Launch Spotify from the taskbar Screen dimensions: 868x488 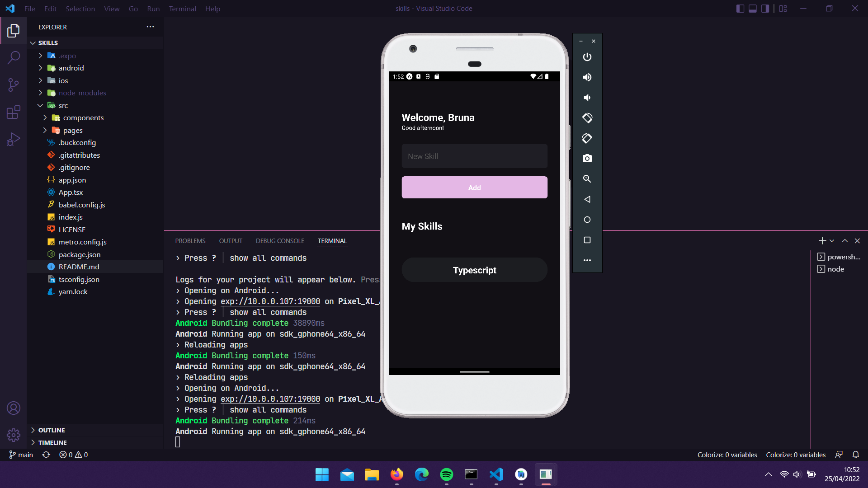(447, 475)
